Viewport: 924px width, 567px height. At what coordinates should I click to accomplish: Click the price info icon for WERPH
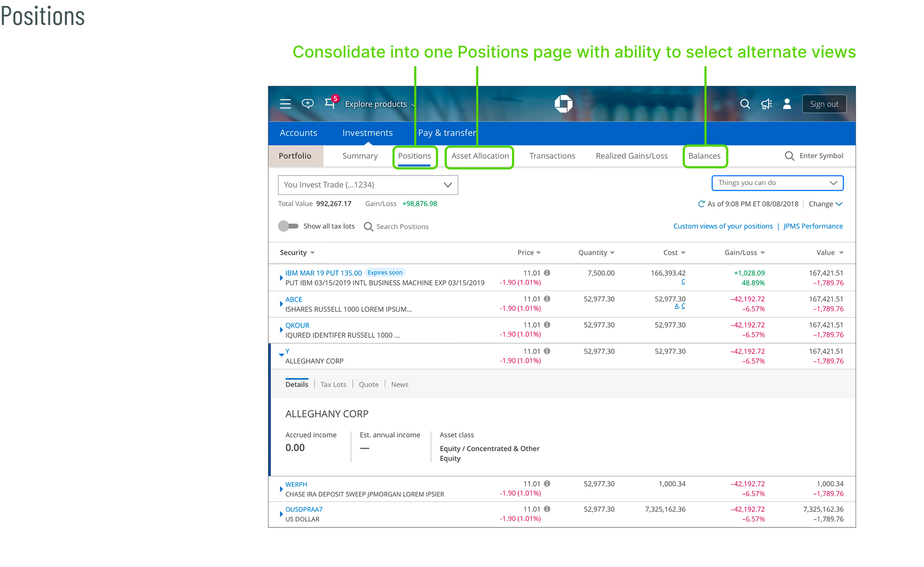point(547,483)
